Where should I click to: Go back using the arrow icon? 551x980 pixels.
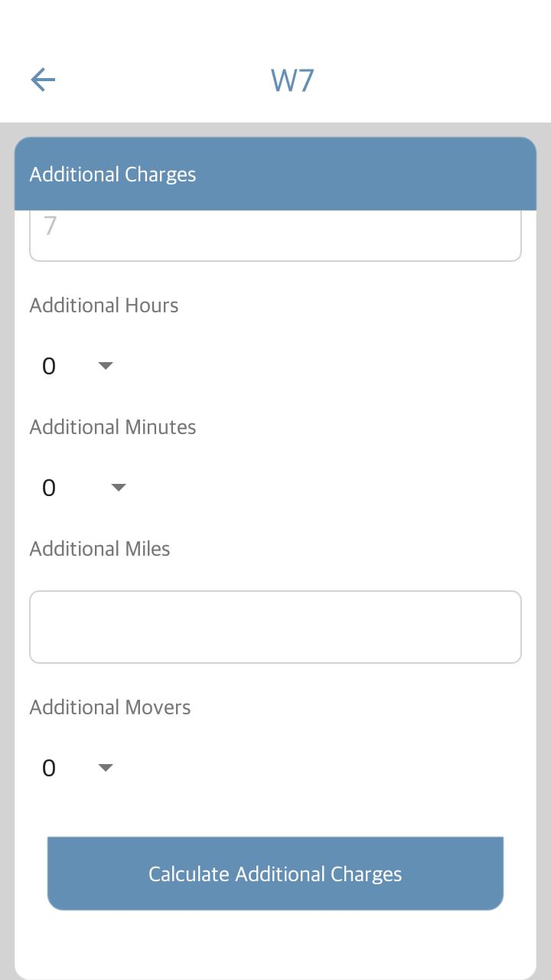coord(43,80)
